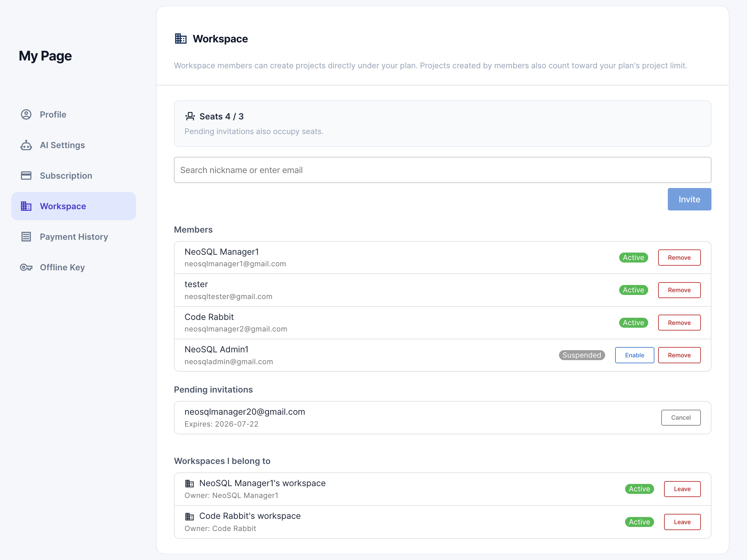The height and width of the screenshot is (560, 747).
Task: Click Code Rabbit's workspace name
Action: pyautogui.click(x=250, y=516)
